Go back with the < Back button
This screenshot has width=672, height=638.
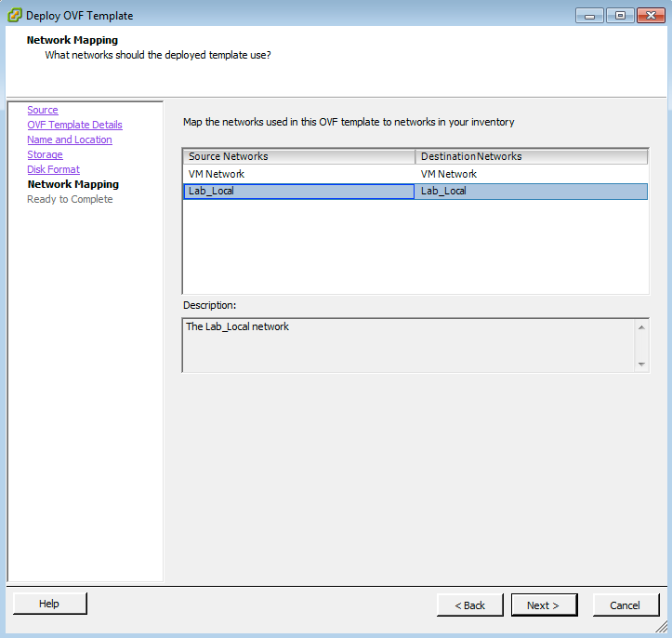click(470, 605)
